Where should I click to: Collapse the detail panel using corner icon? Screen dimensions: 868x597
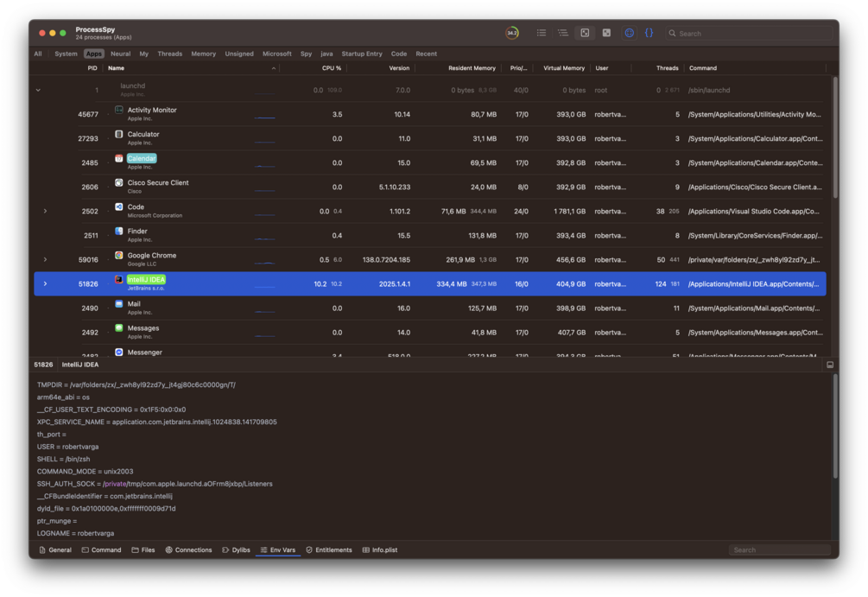[x=830, y=365]
